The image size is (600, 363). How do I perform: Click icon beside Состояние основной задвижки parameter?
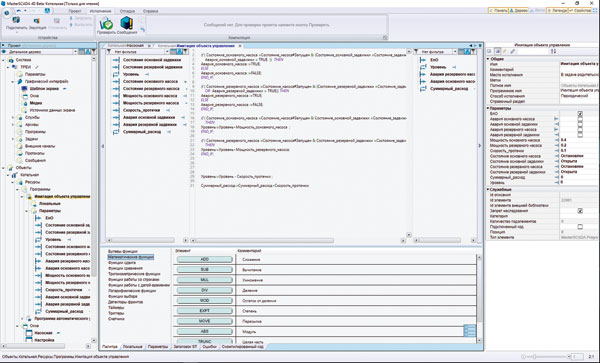[116, 60]
